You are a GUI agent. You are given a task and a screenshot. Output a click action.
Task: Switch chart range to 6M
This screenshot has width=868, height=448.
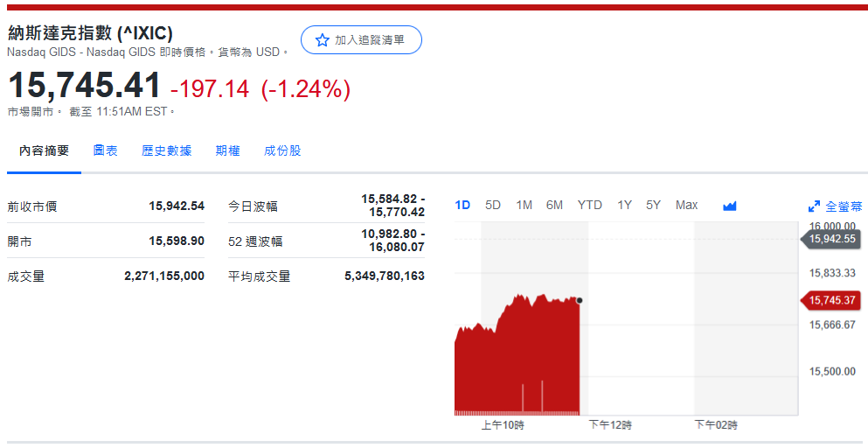[554, 205]
